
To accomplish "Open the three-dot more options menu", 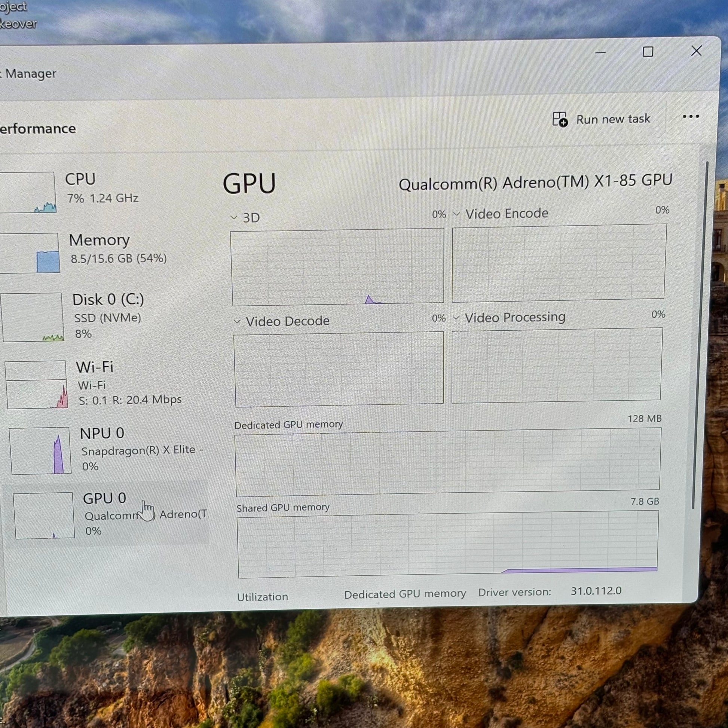I will [x=690, y=117].
